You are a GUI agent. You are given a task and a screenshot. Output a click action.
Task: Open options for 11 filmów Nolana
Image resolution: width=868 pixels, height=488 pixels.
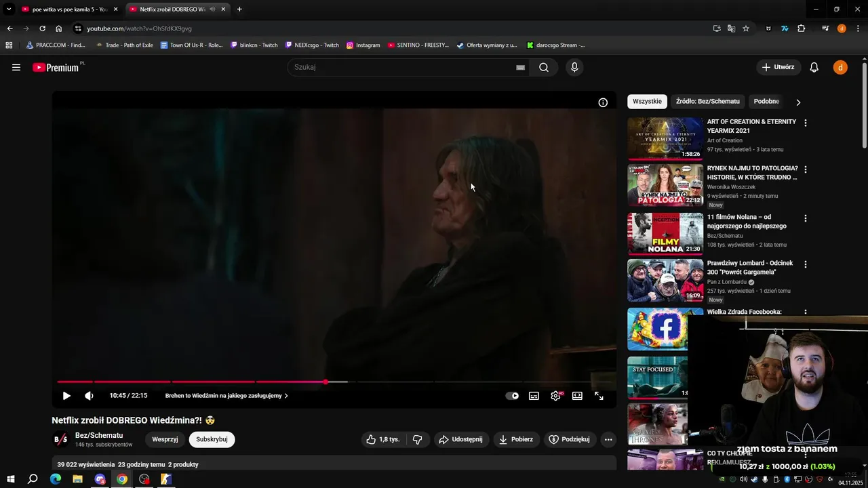[x=806, y=218]
